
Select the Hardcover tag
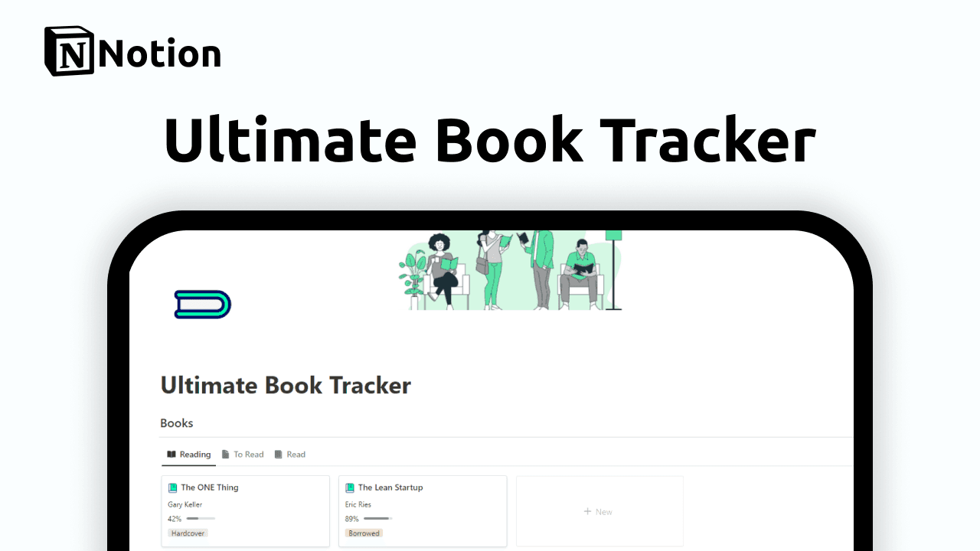(x=188, y=533)
